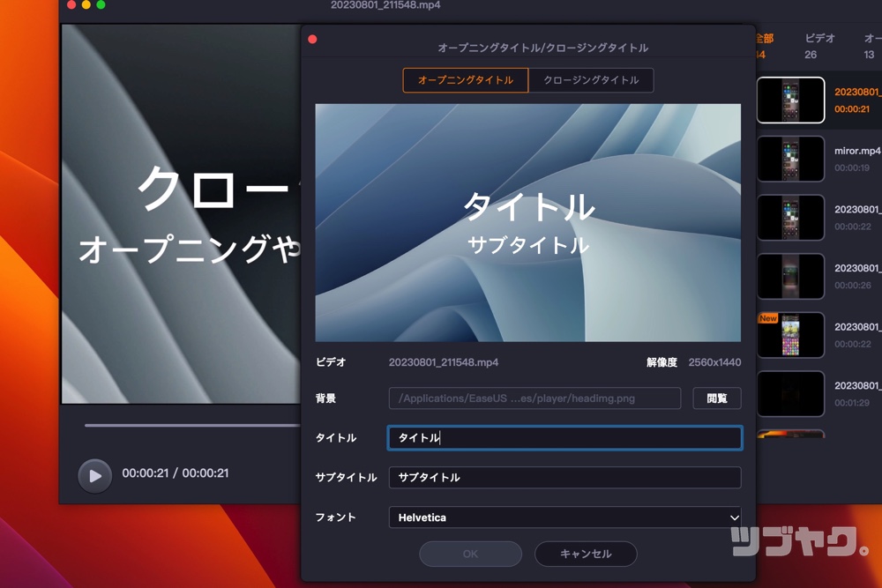Click the 20230801_211548.mp4 video name in dialog
This screenshot has height=588, width=882.
coord(444,362)
